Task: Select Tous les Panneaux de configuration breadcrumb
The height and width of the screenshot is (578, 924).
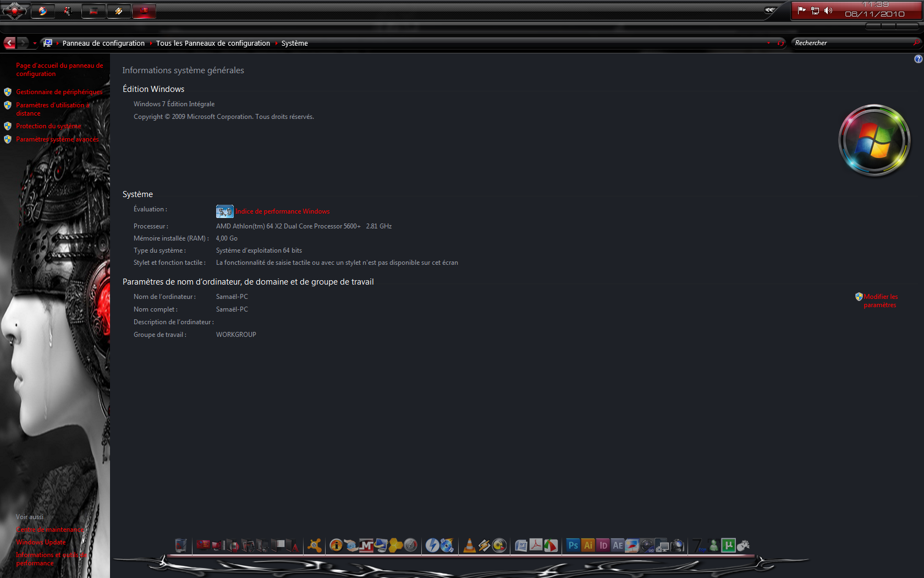Action: [x=213, y=43]
